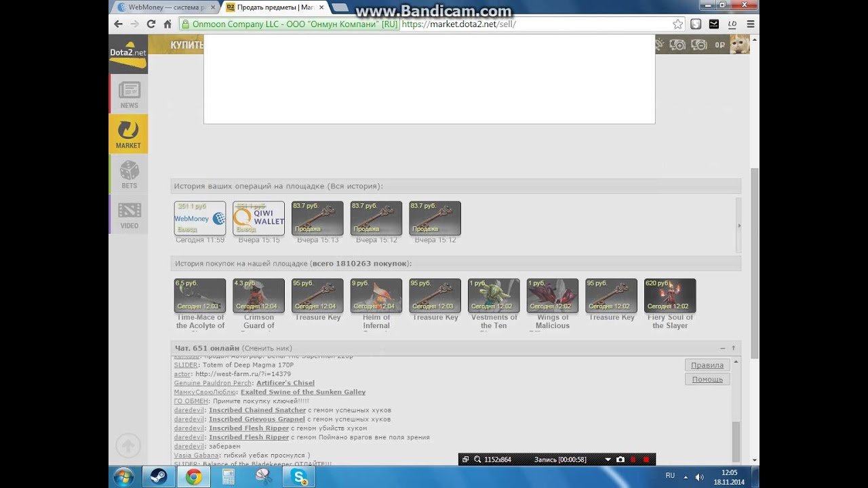Open the Fiery Soul of the Slayer item
Viewport: 868px width, 488px height.
pyautogui.click(x=670, y=296)
